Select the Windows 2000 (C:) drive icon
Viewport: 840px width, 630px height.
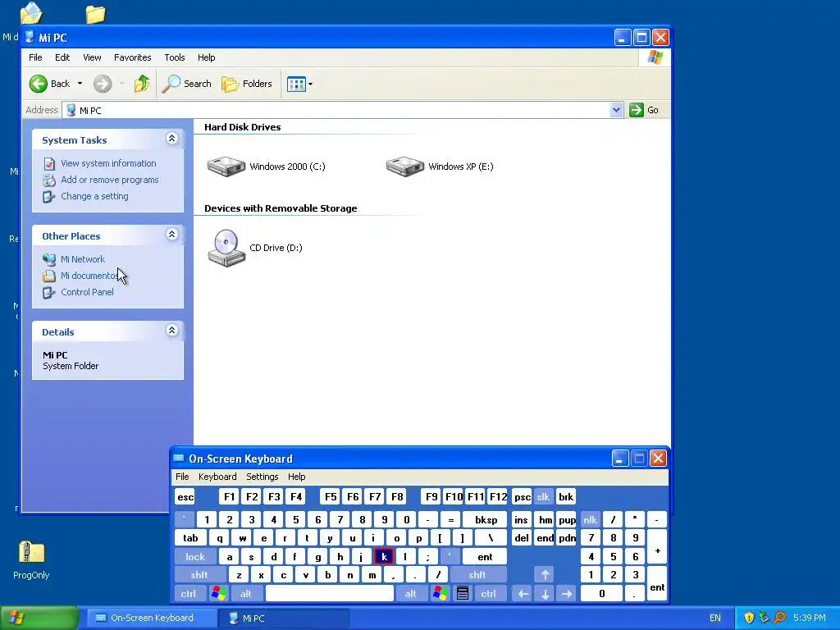(226, 166)
